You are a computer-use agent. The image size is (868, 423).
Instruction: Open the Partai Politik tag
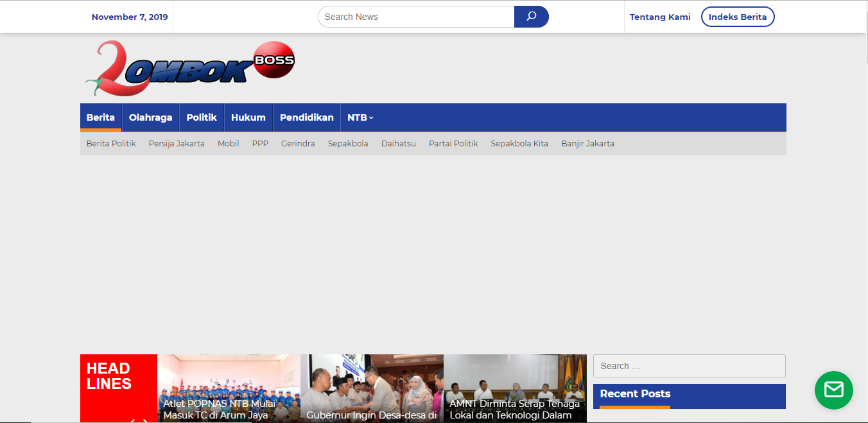point(453,144)
